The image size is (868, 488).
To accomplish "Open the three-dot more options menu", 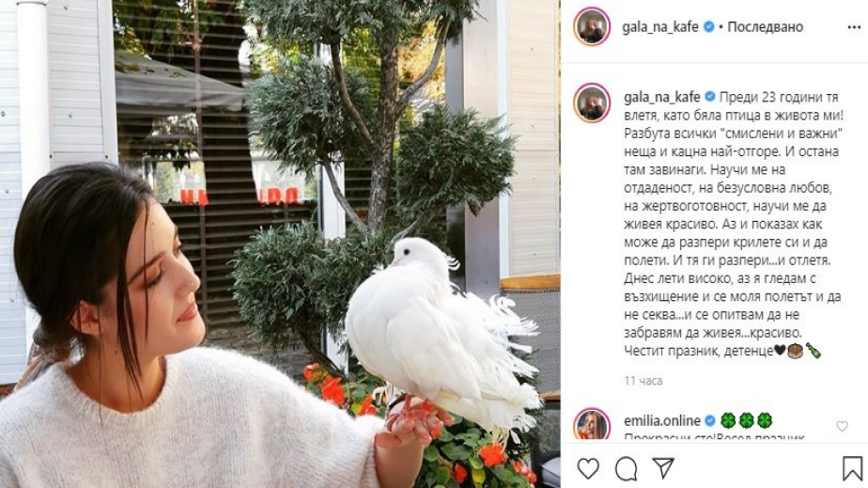I will tap(854, 27).
